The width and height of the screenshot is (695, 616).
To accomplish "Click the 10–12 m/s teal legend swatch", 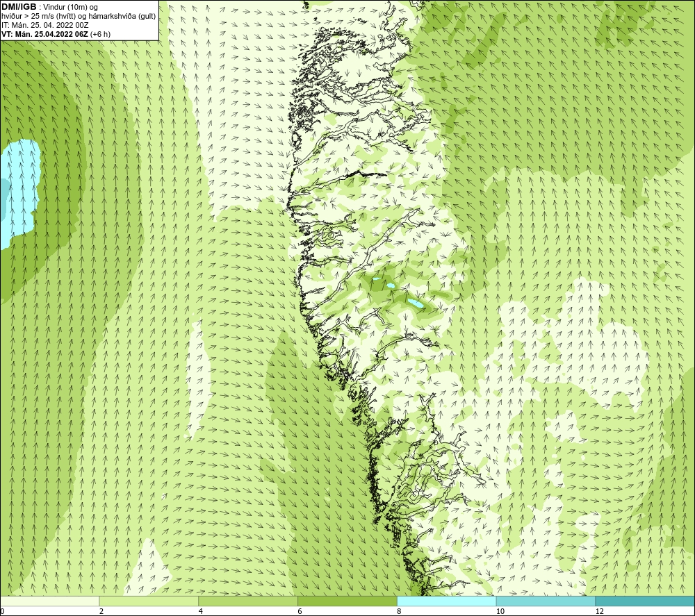I will (x=546, y=601).
